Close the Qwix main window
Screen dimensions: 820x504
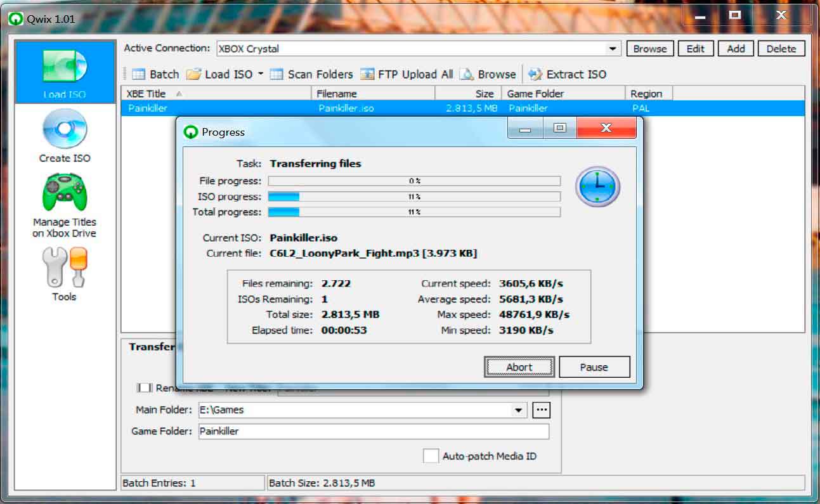click(x=782, y=15)
